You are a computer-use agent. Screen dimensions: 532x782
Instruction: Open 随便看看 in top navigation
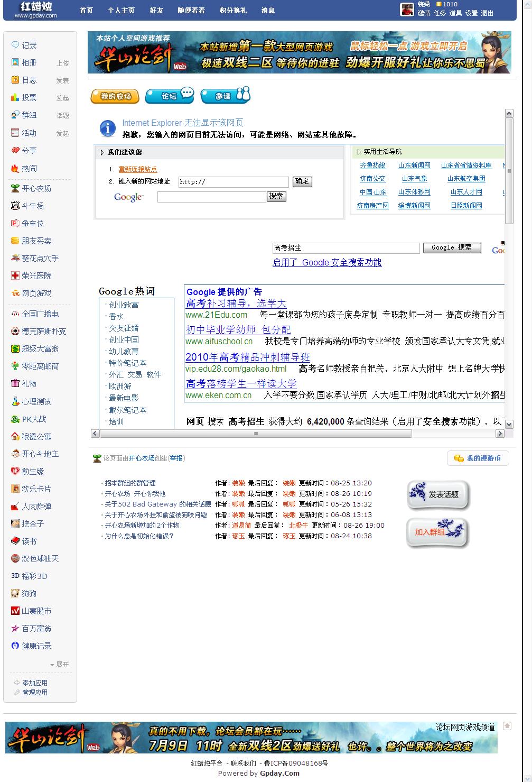pos(191,10)
